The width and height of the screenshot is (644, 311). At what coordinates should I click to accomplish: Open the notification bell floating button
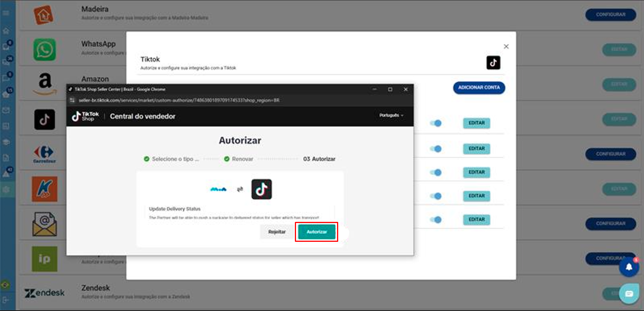coord(629,267)
